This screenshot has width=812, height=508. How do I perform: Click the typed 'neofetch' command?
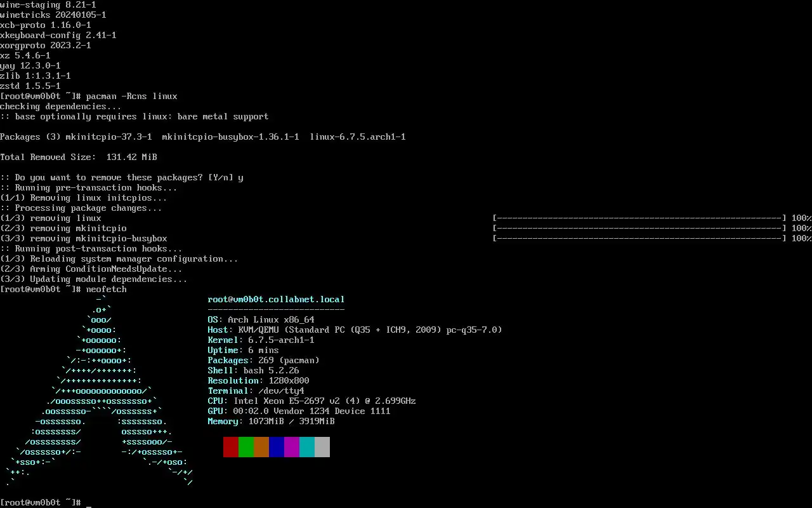point(107,290)
